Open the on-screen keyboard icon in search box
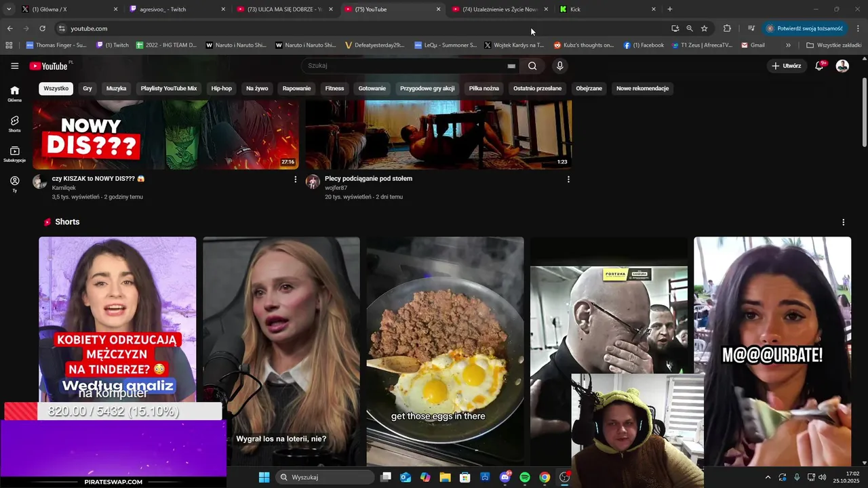Screen dimensions: 868x488 [x=511, y=66]
